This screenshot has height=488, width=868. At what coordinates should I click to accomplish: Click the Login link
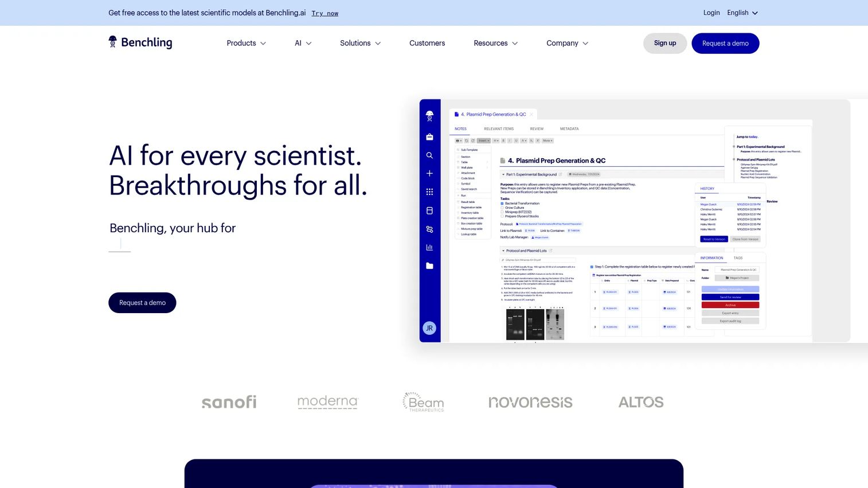711,13
